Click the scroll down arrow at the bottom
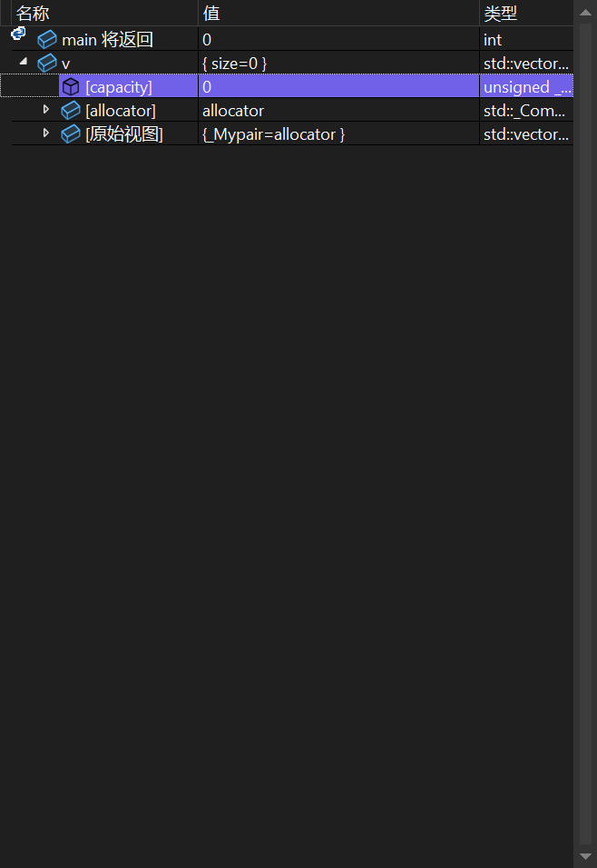This screenshot has height=868, width=597. pyautogui.click(x=585, y=856)
